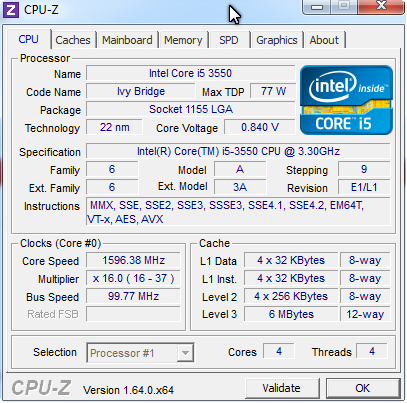The image size is (407, 403).
Task: Click the Level 3 associativity '12-way'
Action: pos(365,314)
